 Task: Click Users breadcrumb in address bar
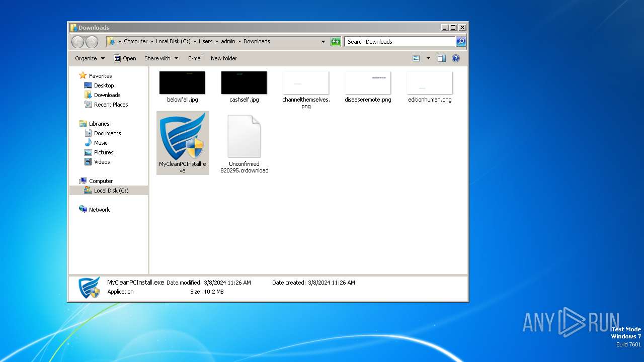point(205,42)
